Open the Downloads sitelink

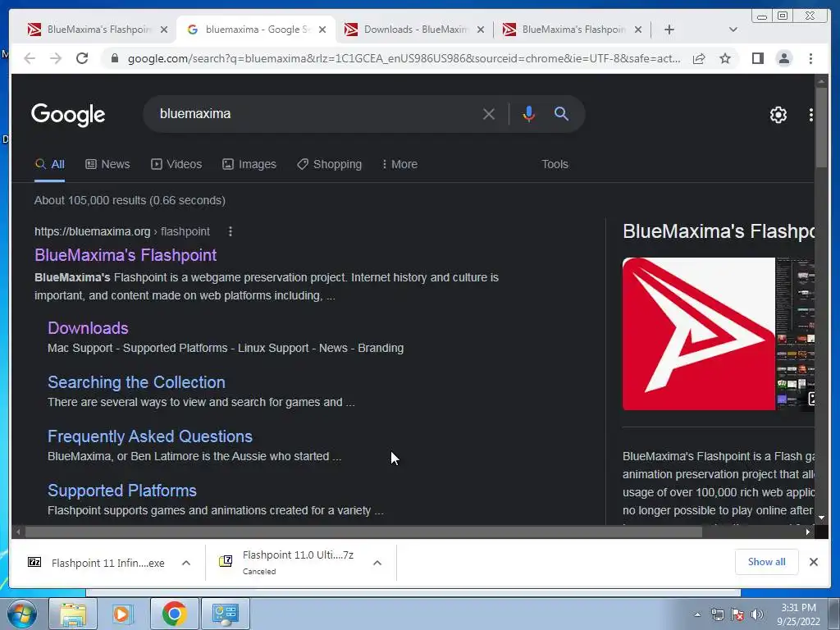[x=88, y=328]
